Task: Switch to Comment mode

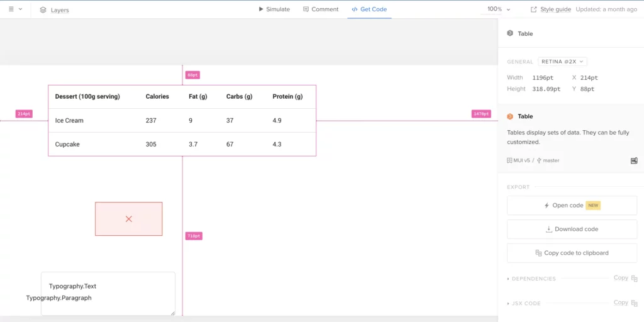Action: [x=321, y=9]
